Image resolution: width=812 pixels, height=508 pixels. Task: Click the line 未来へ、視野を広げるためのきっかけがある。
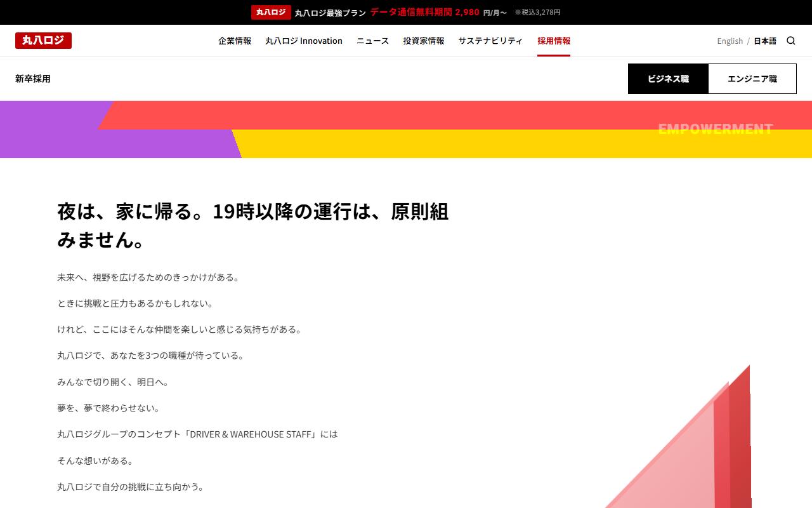(x=149, y=277)
